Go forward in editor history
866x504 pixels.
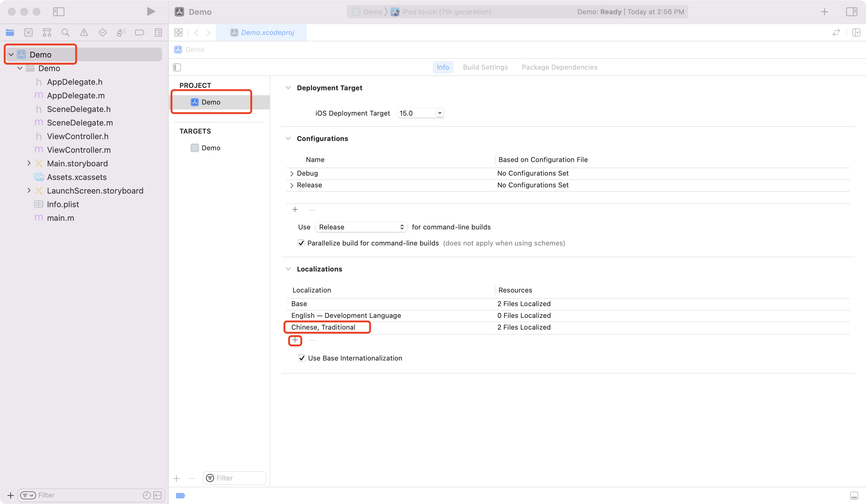(208, 33)
